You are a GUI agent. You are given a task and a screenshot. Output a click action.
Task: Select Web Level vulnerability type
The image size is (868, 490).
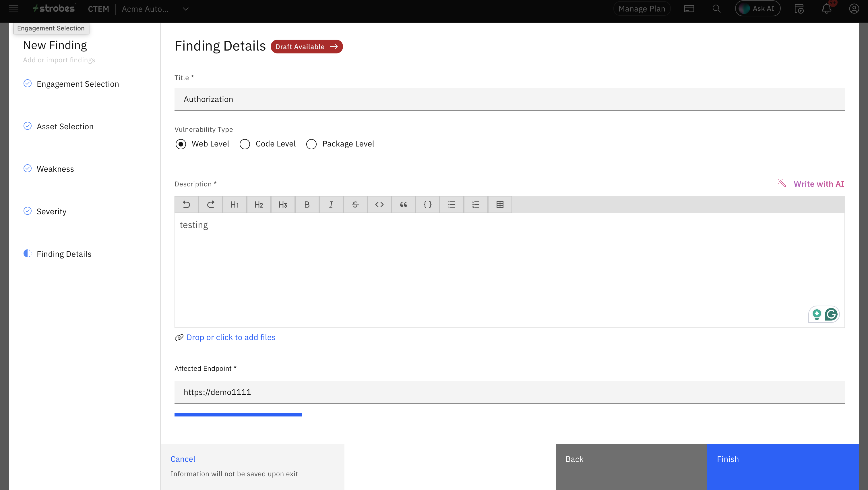tap(181, 144)
